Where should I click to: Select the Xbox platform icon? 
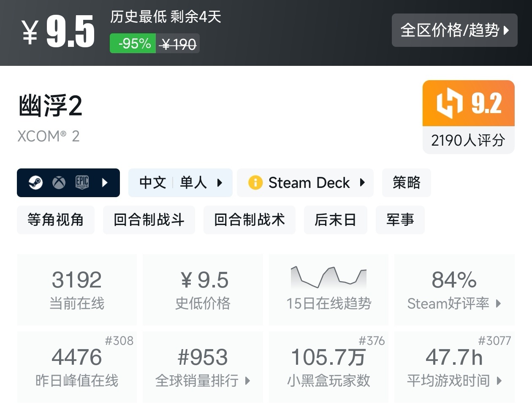click(x=59, y=183)
